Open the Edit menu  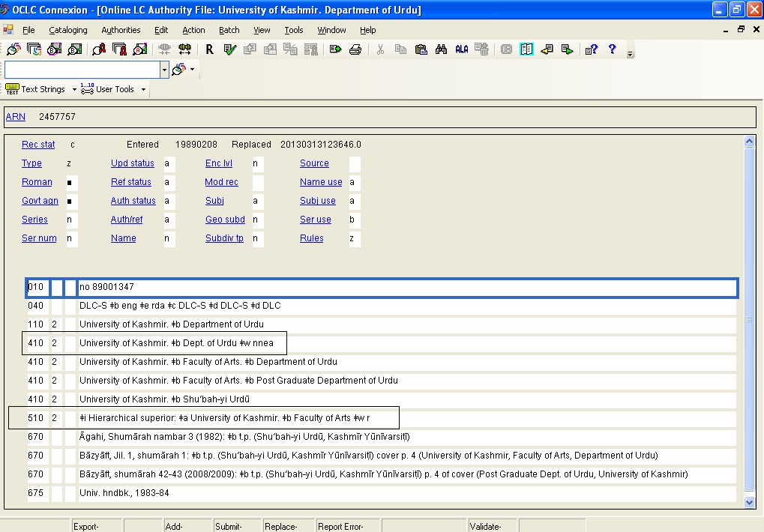(161, 30)
